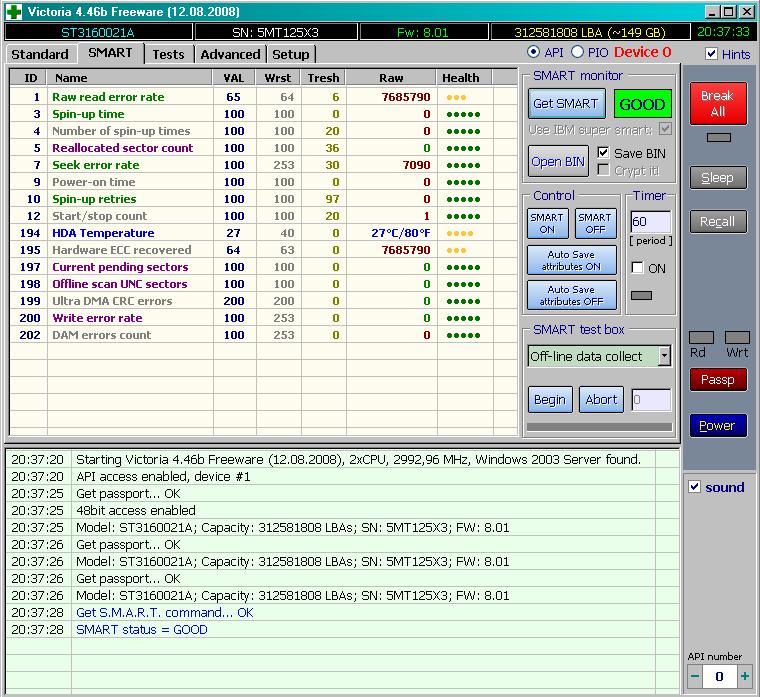Select the Ultra DMA CRC errors row
This screenshot has width=760, height=697.
263,301
